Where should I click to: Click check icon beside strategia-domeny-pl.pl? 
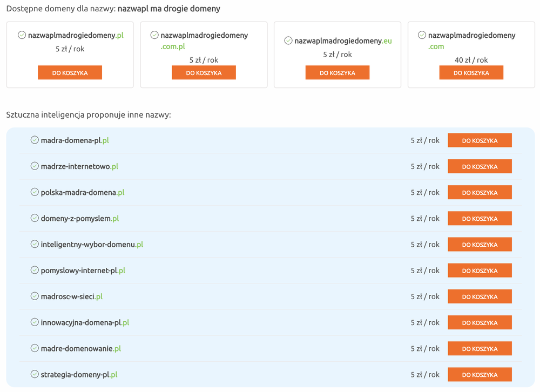click(35, 374)
